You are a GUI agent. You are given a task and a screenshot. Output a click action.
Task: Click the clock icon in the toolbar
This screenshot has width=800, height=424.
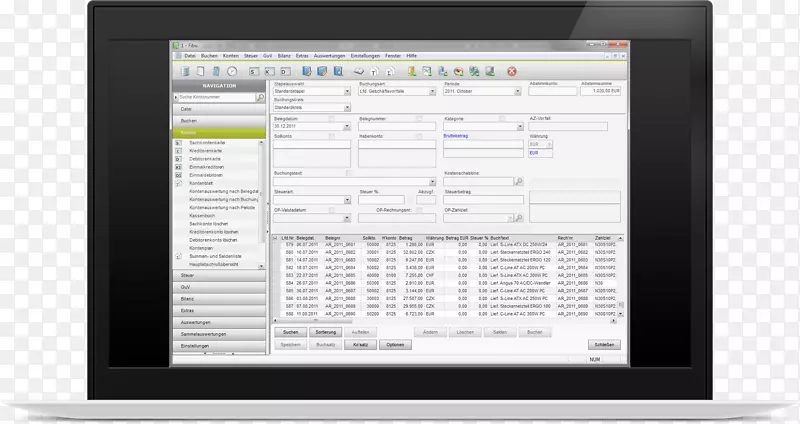(232, 72)
